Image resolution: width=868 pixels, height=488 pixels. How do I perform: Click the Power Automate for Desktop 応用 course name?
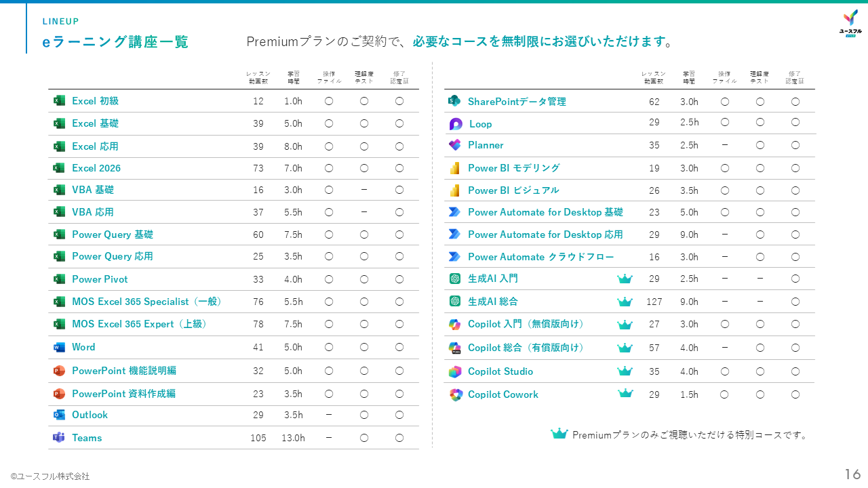point(545,235)
